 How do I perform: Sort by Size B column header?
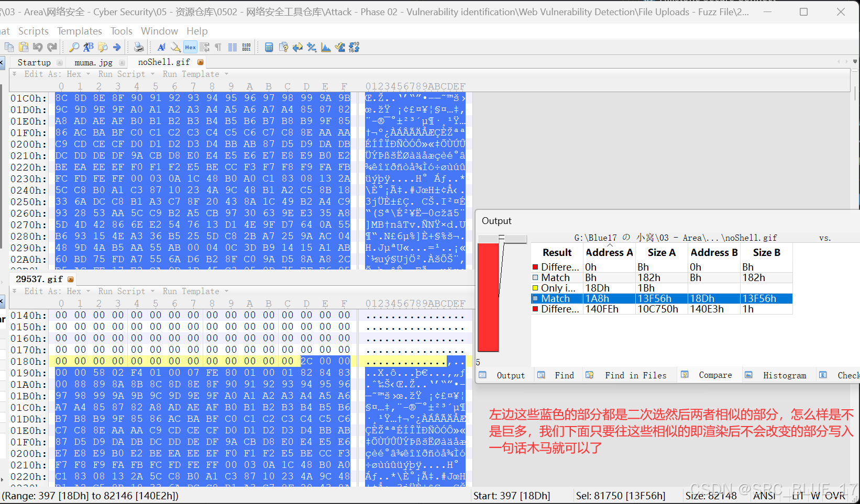coord(766,252)
